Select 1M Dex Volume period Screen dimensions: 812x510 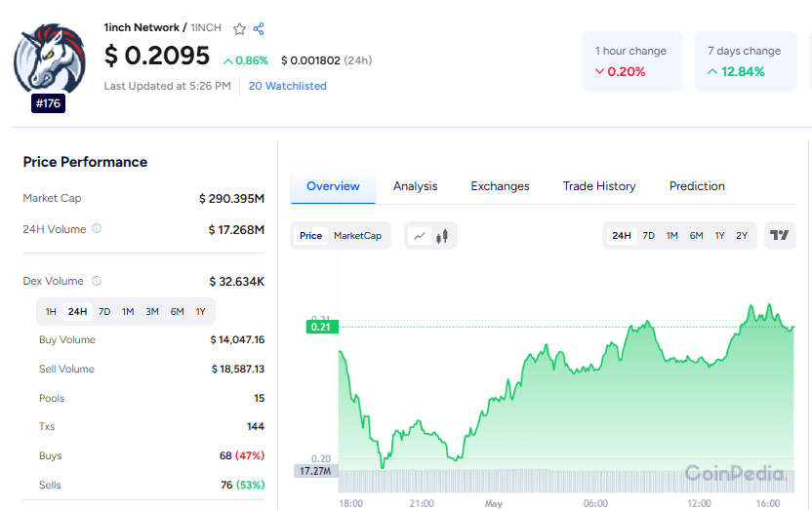point(128,312)
